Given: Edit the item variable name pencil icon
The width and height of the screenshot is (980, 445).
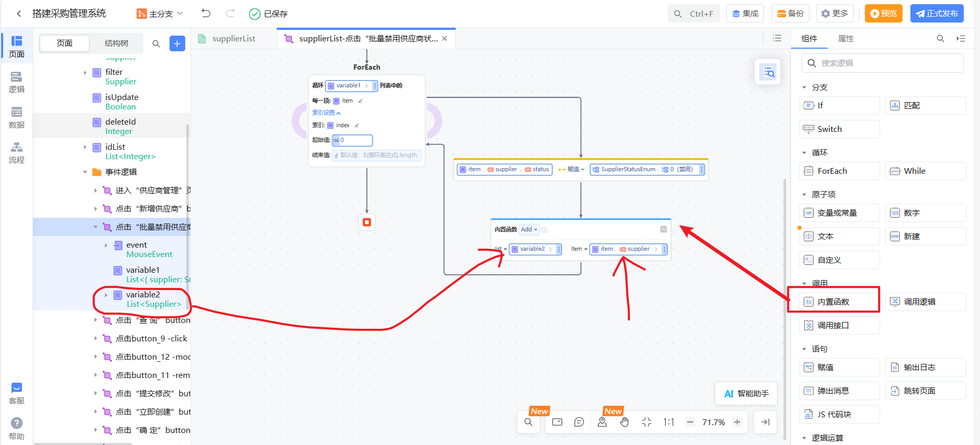Looking at the screenshot, I should 360,101.
